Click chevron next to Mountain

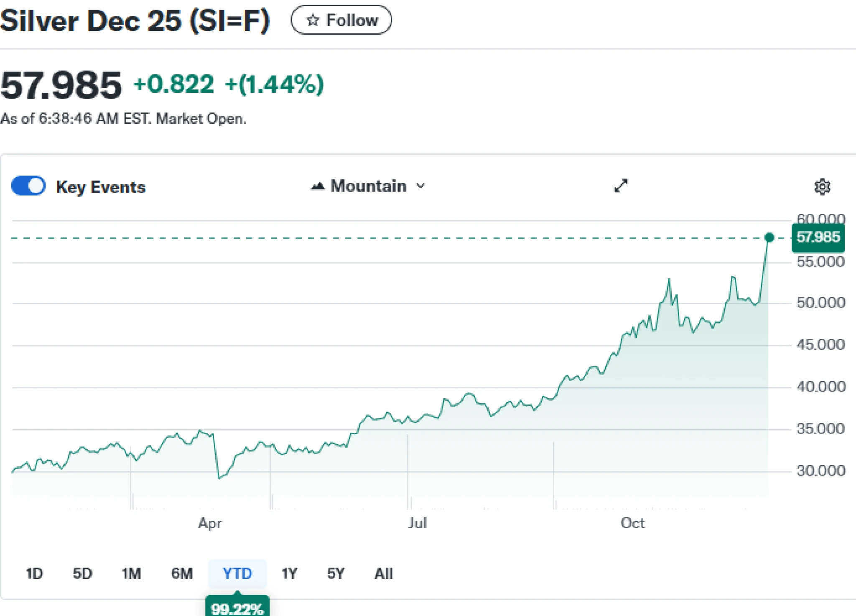(x=421, y=186)
